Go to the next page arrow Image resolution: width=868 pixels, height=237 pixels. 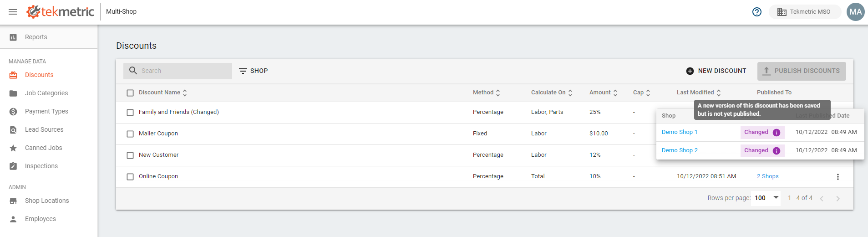[x=838, y=199]
